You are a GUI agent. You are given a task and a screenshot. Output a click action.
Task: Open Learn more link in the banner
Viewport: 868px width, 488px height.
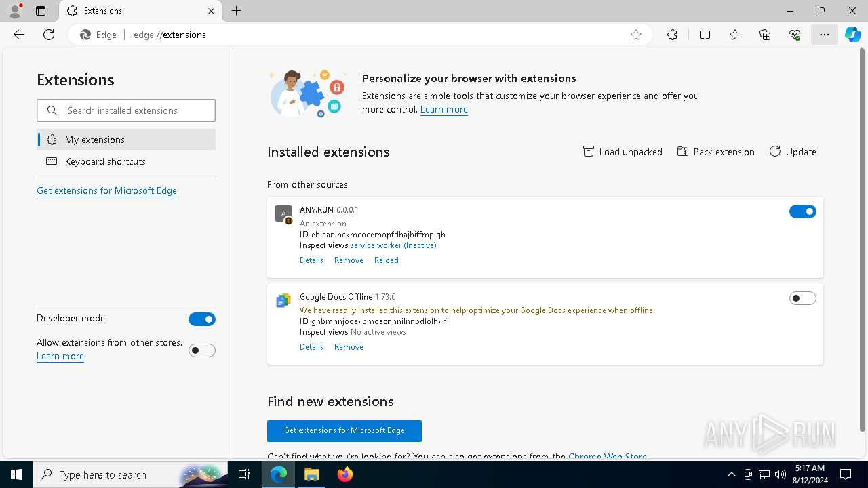444,109
